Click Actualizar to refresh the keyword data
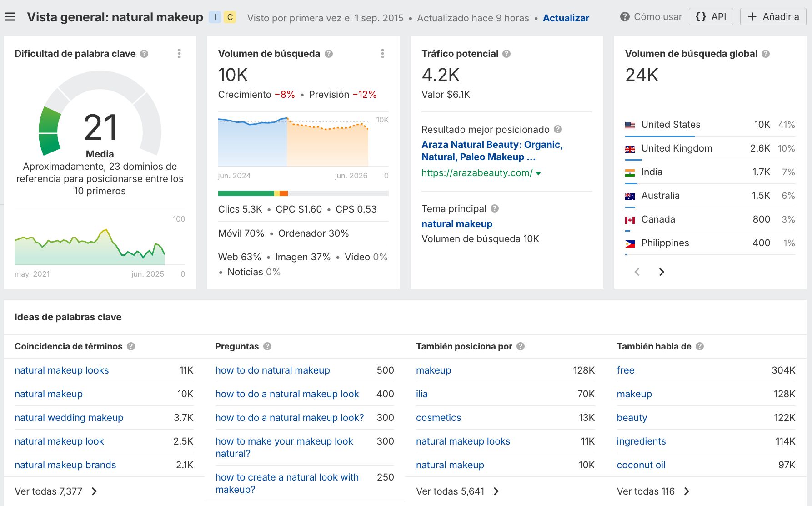 click(x=566, y=18)
